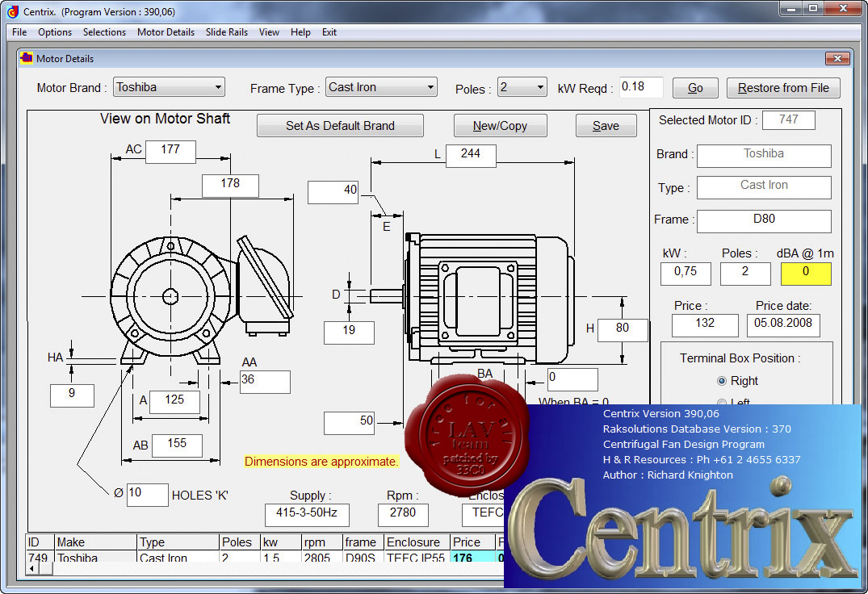Click the Holes K diameter field 10

147,495
